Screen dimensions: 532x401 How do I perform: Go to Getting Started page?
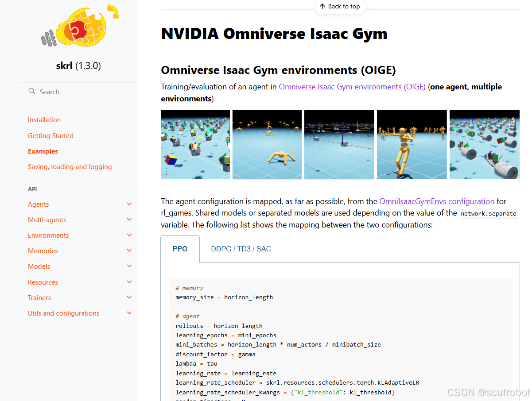[x=50, y=136]
